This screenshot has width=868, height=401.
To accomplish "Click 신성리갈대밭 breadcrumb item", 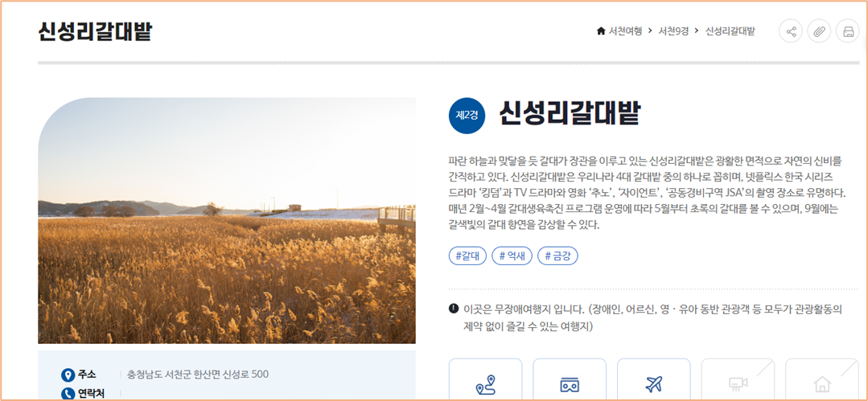I will (730, 31).
